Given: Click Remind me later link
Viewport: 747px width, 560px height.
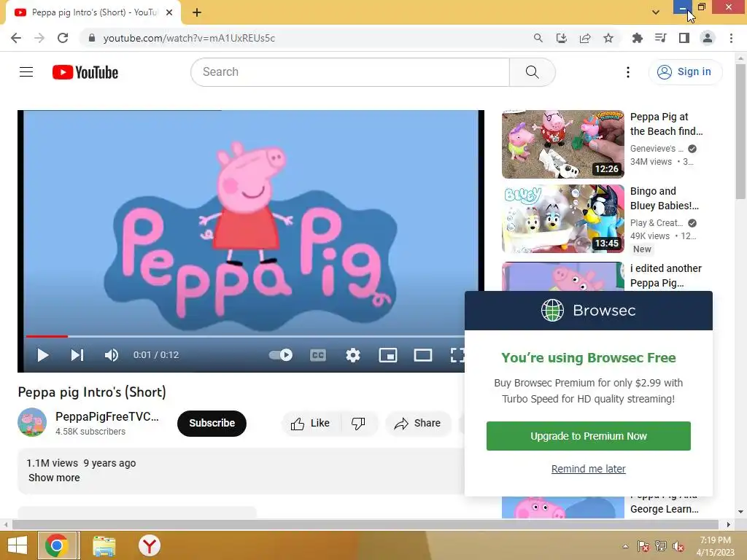Looking at the screenshot, I should (x=589, y=469).
